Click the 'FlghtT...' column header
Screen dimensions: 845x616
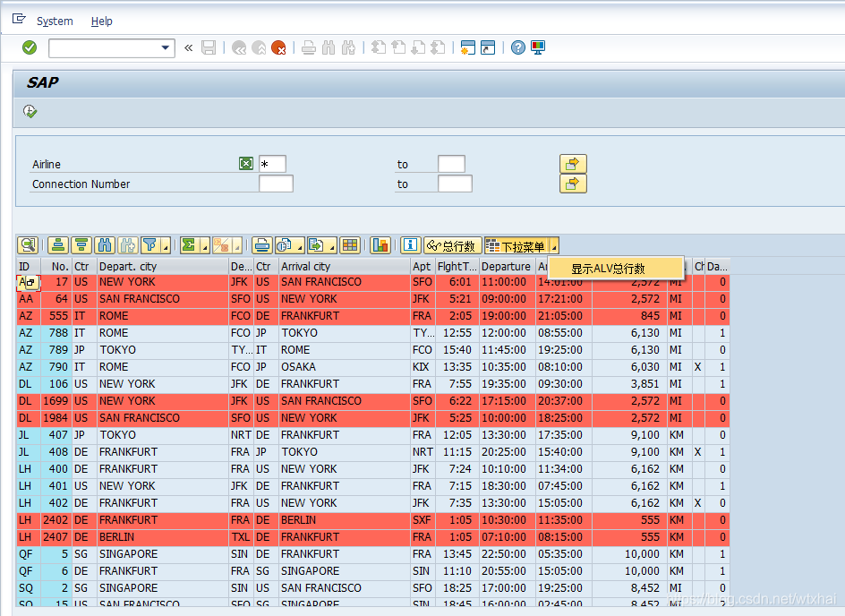click(457, 266)
